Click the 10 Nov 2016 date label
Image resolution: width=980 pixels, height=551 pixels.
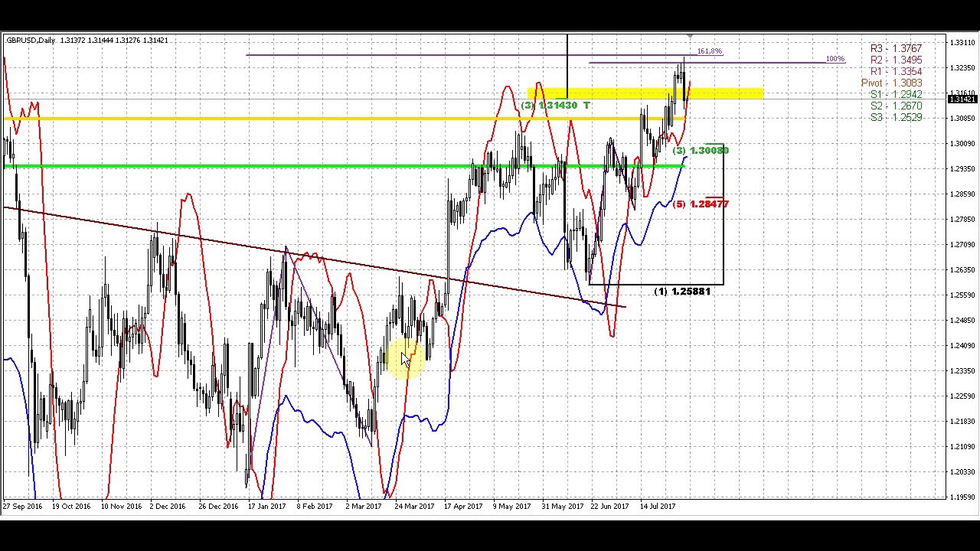tap(121, 507)
